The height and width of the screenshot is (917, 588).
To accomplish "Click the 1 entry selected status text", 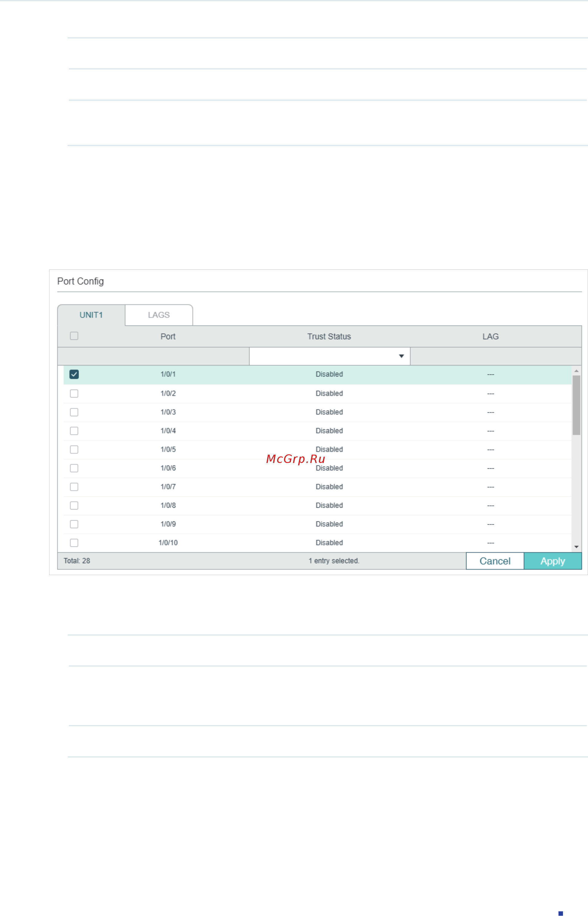I will [x=334, y=561].
